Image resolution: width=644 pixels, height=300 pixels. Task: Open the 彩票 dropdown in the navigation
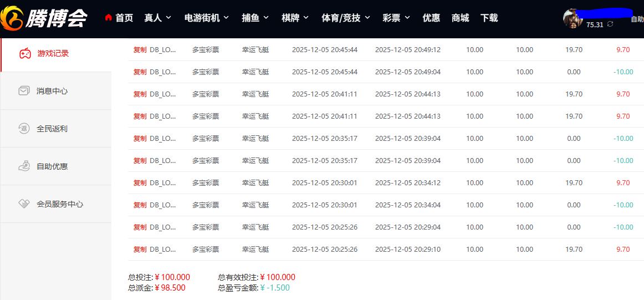pos(396,18)
